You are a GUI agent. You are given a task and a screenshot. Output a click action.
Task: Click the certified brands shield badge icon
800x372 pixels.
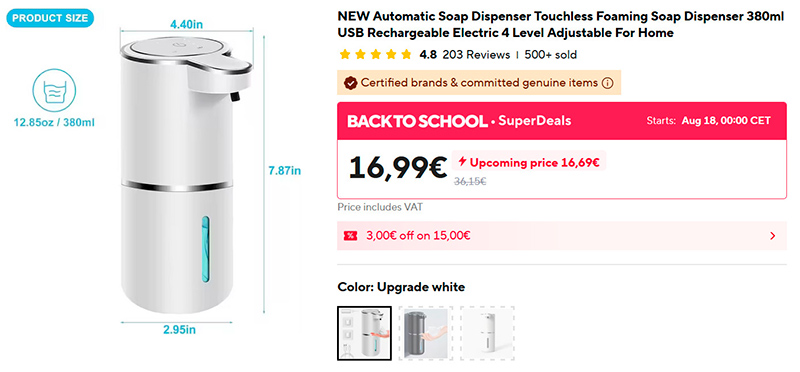pos(350,83)
